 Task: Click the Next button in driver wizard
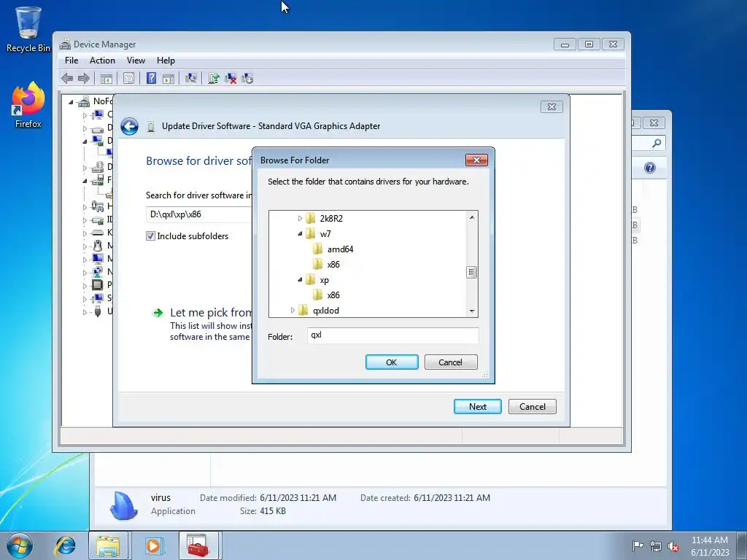477,407
